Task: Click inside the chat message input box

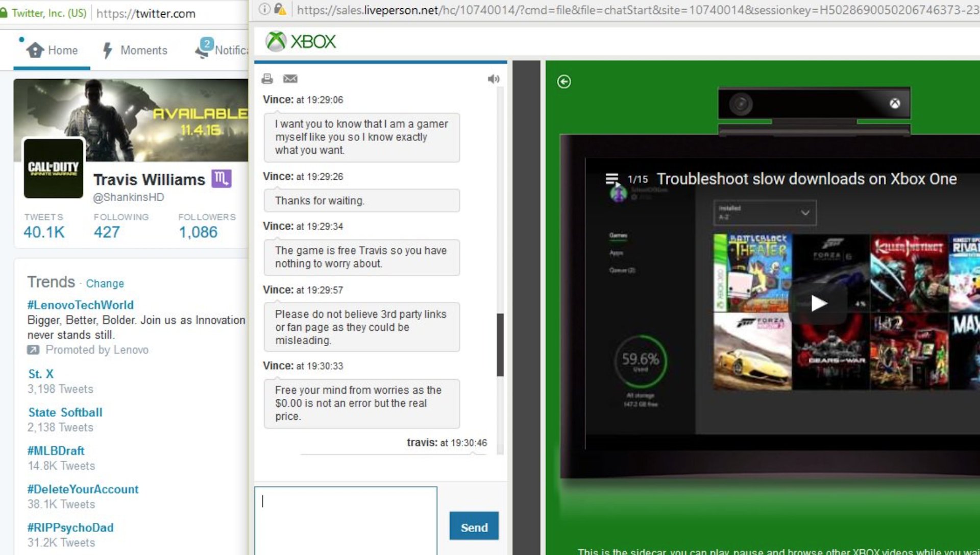Action: [346, 521]
